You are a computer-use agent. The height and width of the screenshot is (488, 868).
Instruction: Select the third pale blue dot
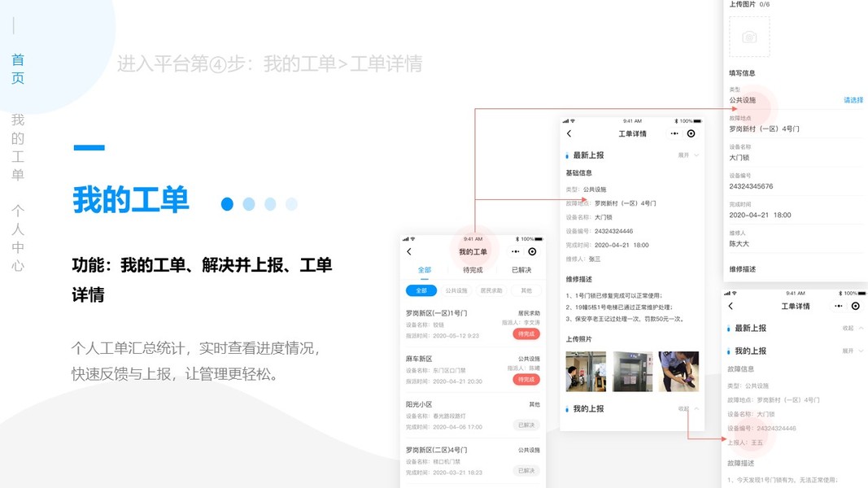click(270, 204)
